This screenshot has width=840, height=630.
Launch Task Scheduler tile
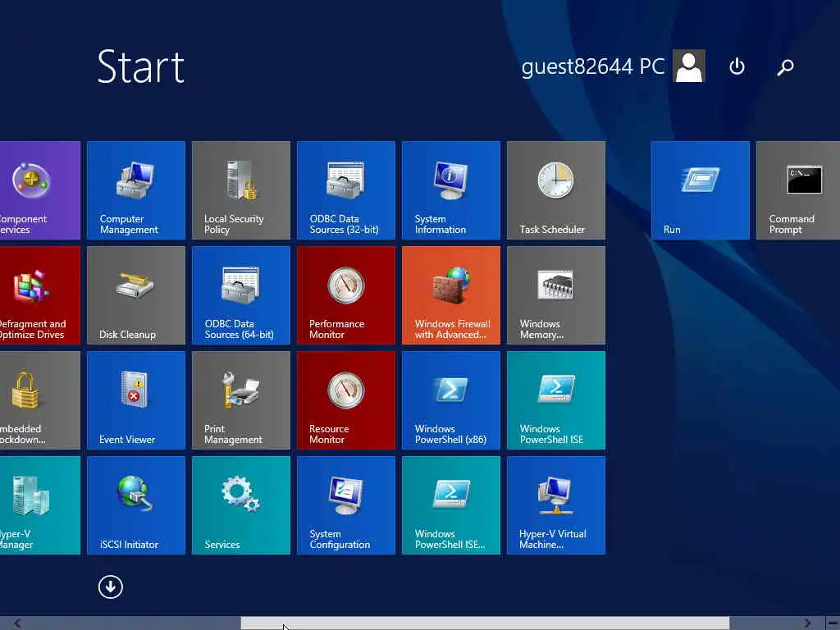(x=556, y=190)
